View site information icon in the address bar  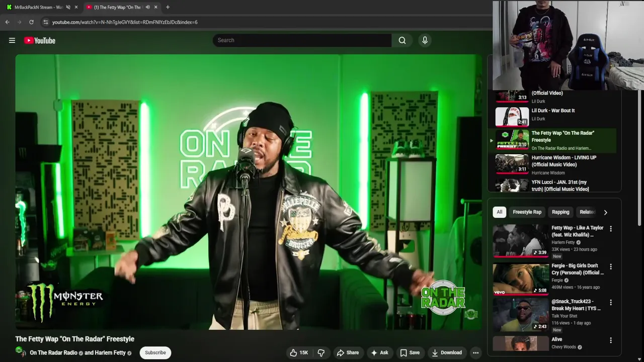pyautogui.click(x=46, y=22)
